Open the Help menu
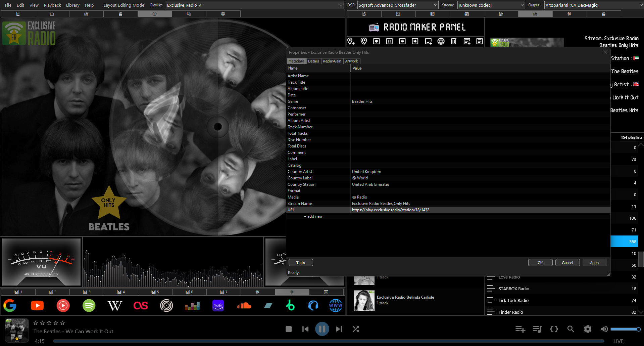 tap(89, 5)
